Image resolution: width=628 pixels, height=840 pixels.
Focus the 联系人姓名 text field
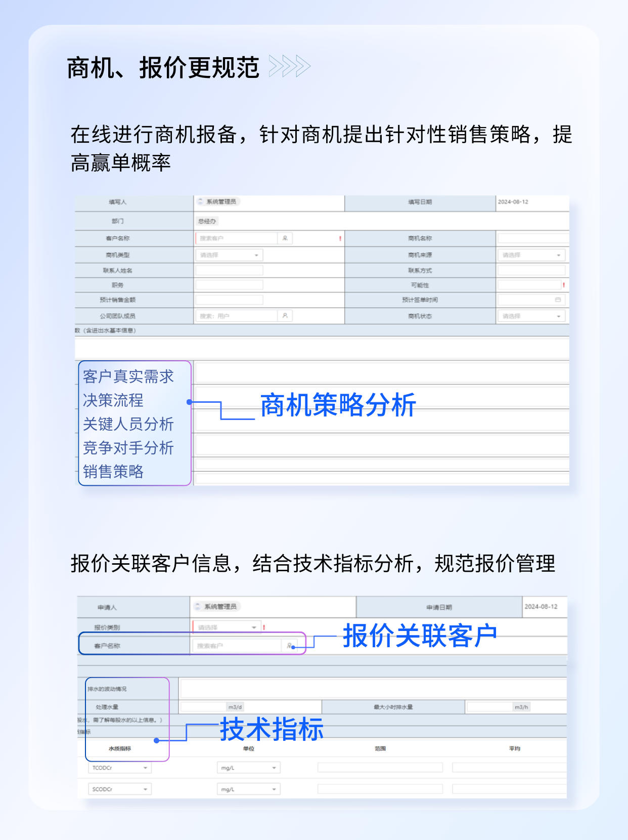(229, 270)
